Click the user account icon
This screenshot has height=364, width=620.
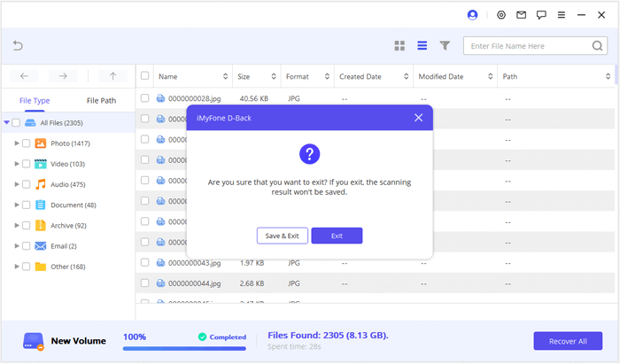[x=472, y=15]
